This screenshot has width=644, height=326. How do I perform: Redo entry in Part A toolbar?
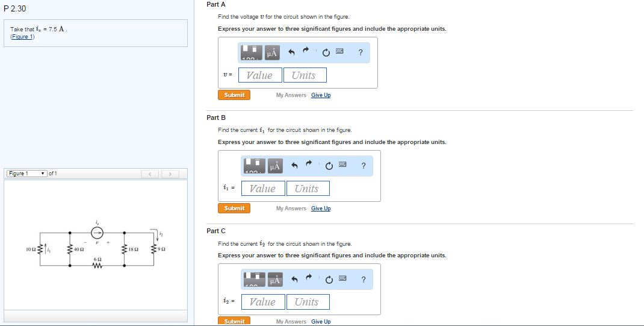click(x=306, y=51)
